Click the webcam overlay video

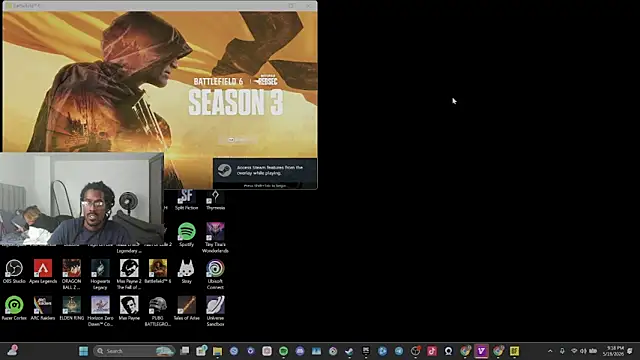(82, 199)
